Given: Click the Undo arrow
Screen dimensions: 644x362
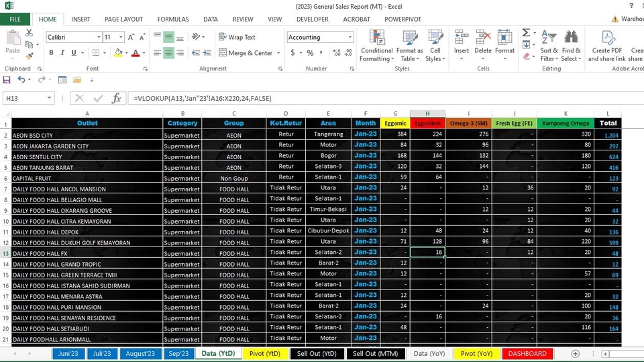Looking at the screenshot, I should point(21,80).
